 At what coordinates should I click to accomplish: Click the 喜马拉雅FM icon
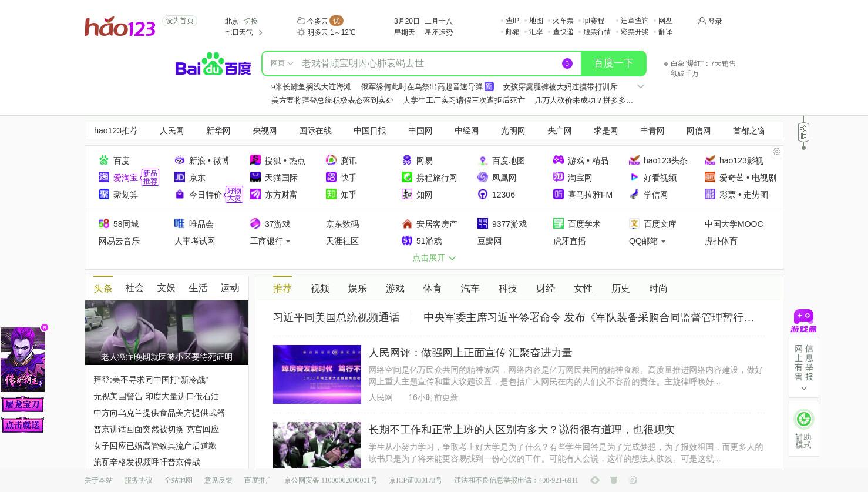pos(559,194)
